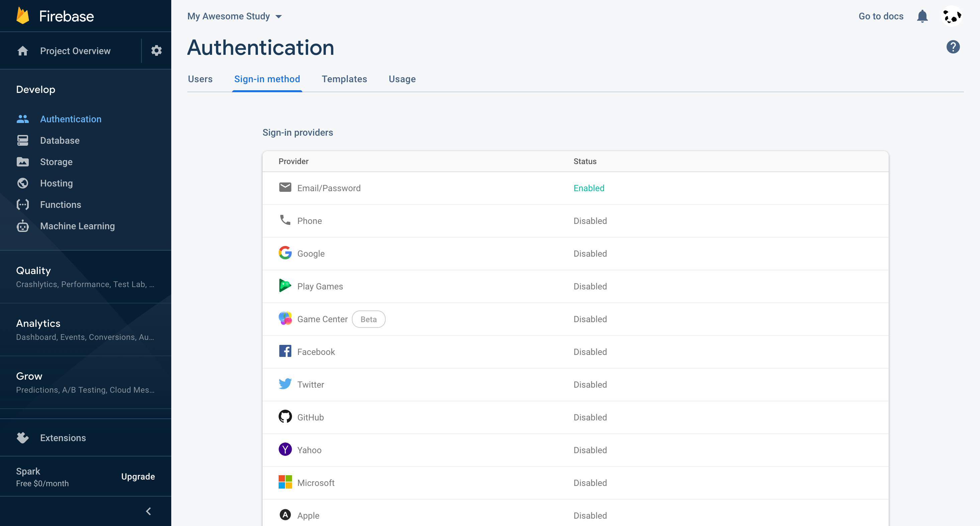
Task: Select the Twitter provider name
Action: click(310, 384)
